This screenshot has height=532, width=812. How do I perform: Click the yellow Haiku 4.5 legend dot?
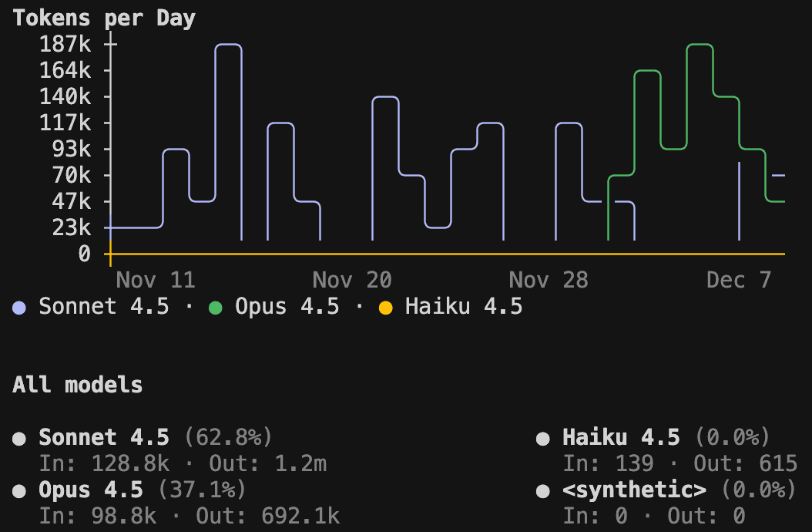pyautogui.click(x=385, y=308)
